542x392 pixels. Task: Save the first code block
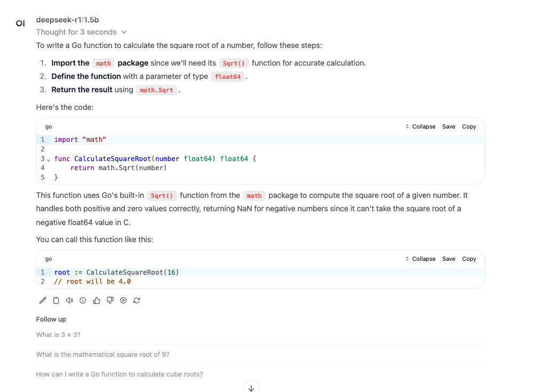click(x=449, y=126)
